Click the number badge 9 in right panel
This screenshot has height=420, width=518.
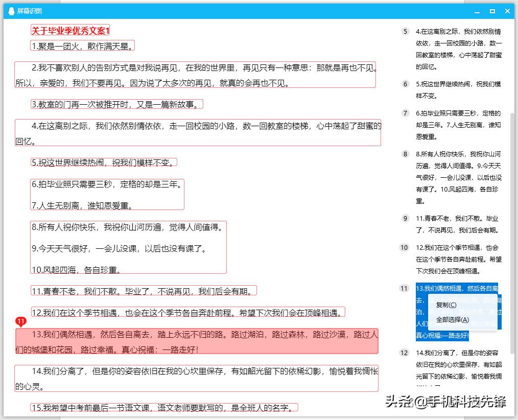[404, 218]
